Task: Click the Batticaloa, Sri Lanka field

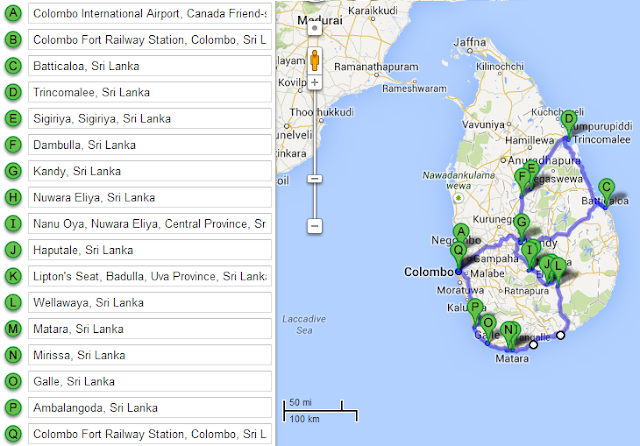Action: point(150,66)
